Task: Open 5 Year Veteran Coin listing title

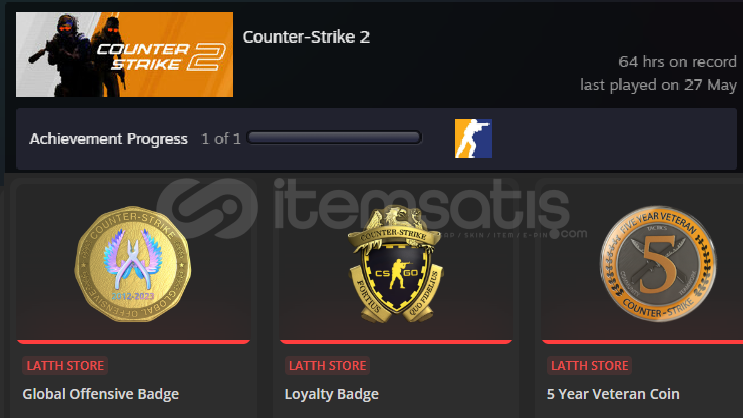Action: pos(613,394)
